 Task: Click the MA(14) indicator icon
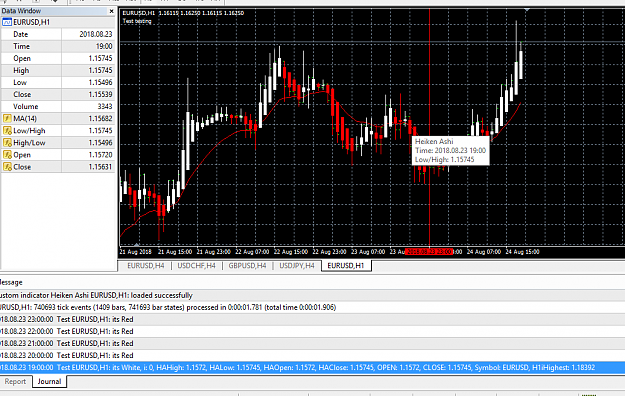7,118
